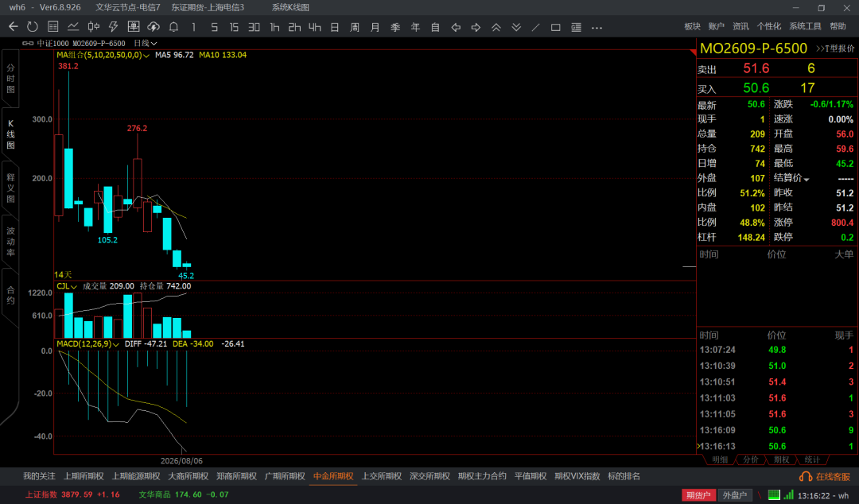Select the 5 minute period button
This screenshot has height=504, width=859.
point(214,27)
